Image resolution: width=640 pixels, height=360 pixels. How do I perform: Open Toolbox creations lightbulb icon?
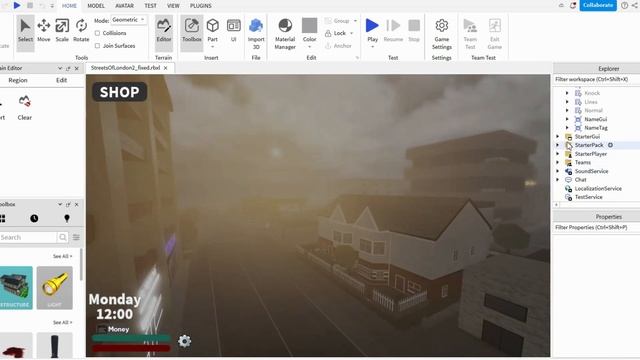(x=67, y=218)
